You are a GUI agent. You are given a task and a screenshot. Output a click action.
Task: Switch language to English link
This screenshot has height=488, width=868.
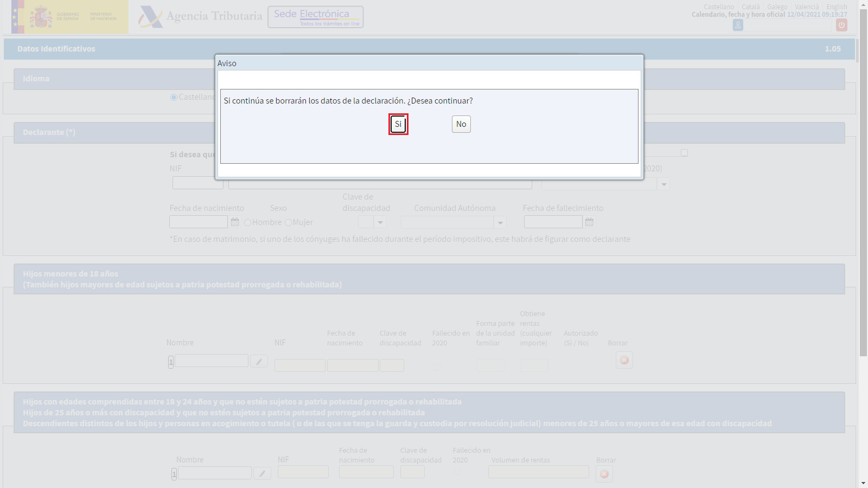(837, 7)
